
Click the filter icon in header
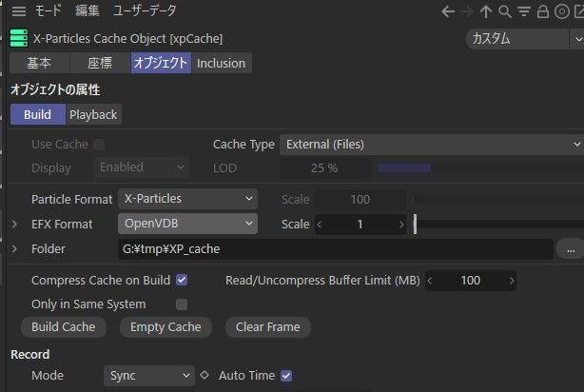point(524,11)
